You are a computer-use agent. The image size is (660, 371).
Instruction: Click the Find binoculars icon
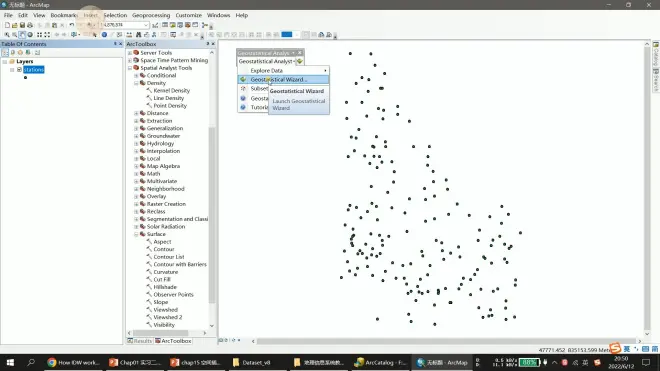tap(138, 35)
